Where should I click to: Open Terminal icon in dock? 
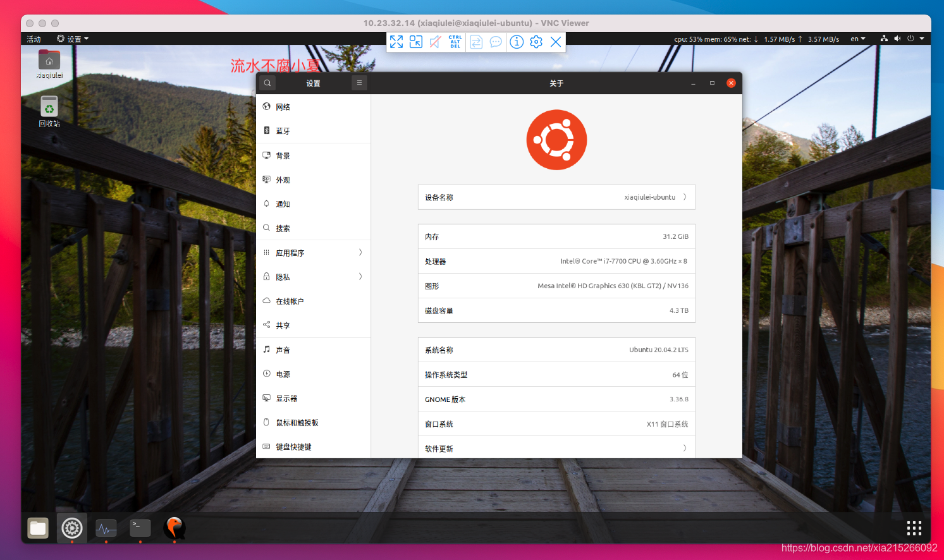(140, 528)
